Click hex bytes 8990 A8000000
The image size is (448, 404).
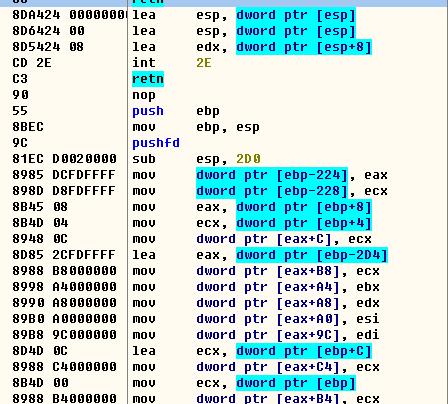(64, 303)
